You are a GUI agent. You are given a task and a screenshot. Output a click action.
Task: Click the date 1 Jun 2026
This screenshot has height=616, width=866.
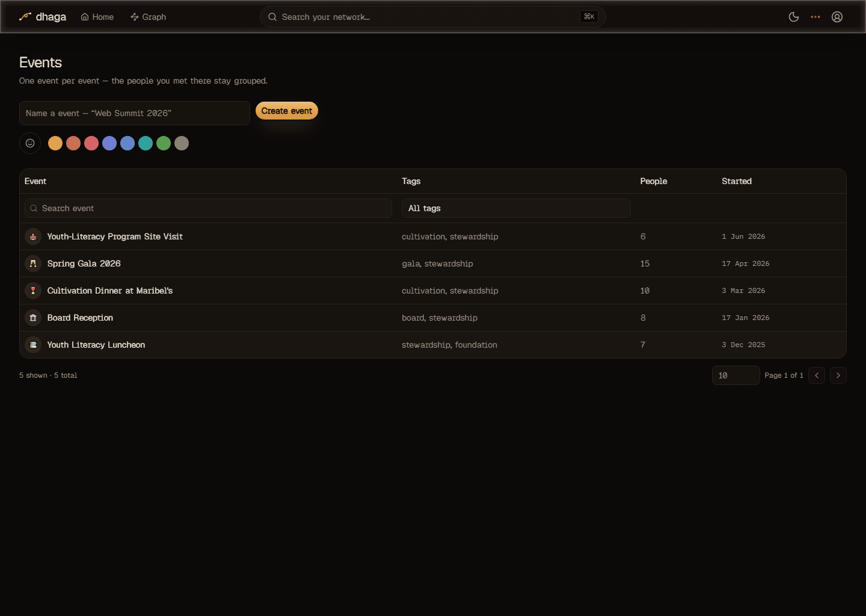(x=743, y=236)
